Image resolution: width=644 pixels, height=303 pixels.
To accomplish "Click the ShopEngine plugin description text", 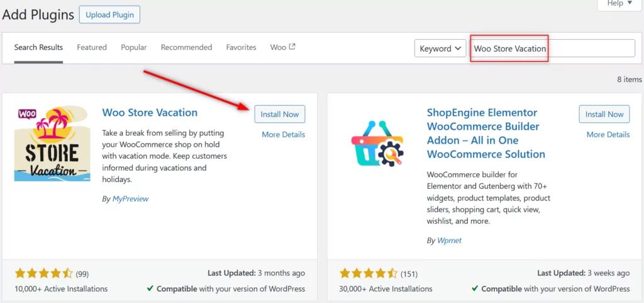I will 488,198.
